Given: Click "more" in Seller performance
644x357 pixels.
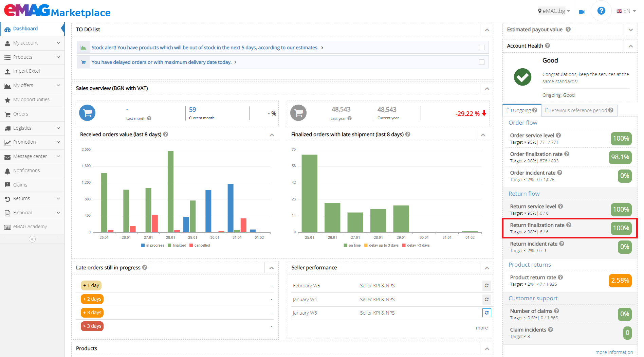Looking at the screenshot, I should pyautogui.click(x=482, y=327).
